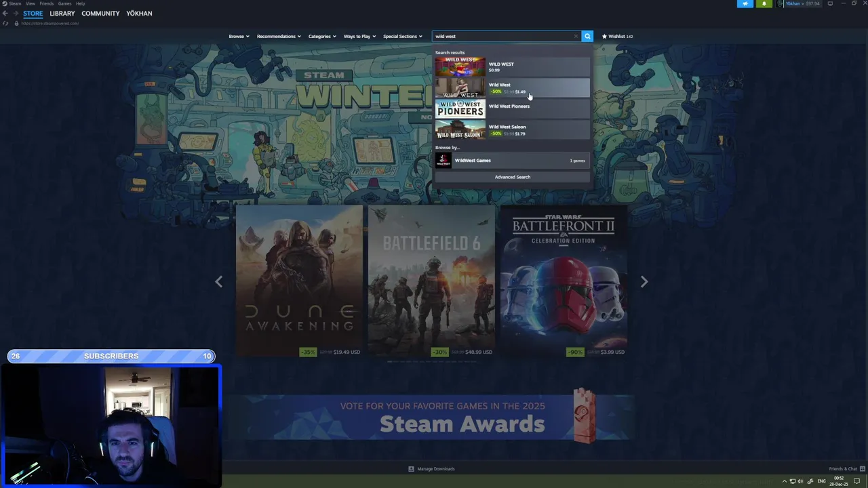Go forward with the forward arrow

click(16, 14)
